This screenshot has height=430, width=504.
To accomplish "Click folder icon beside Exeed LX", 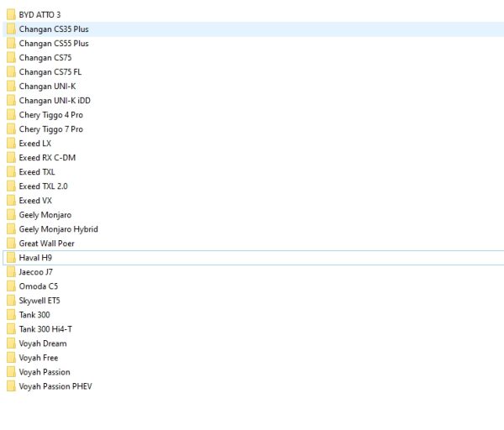I will (11, 144).
